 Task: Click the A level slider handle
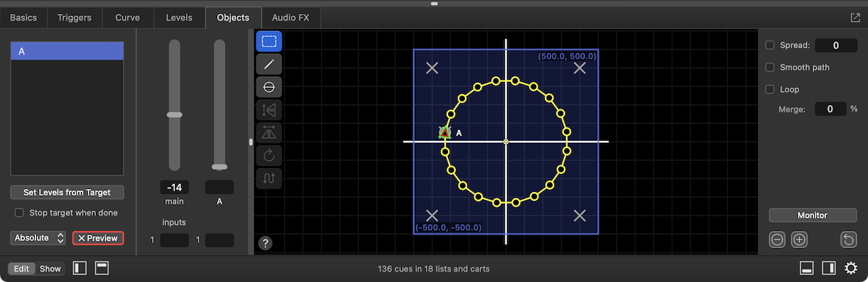tap(220, 166)
